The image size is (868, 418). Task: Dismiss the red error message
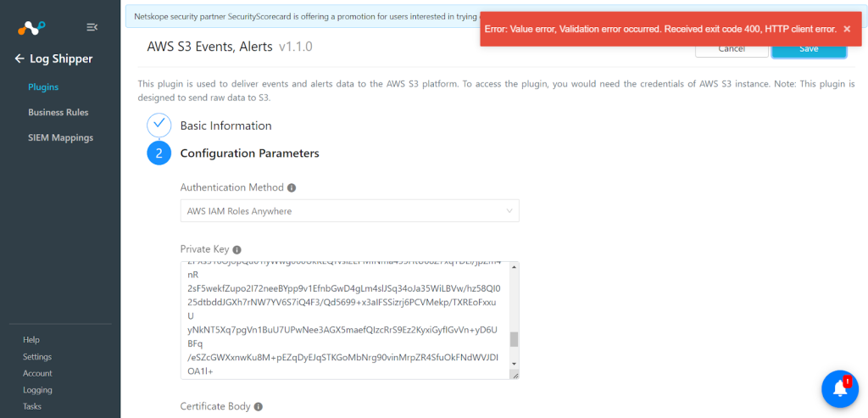tap(847, 29)
